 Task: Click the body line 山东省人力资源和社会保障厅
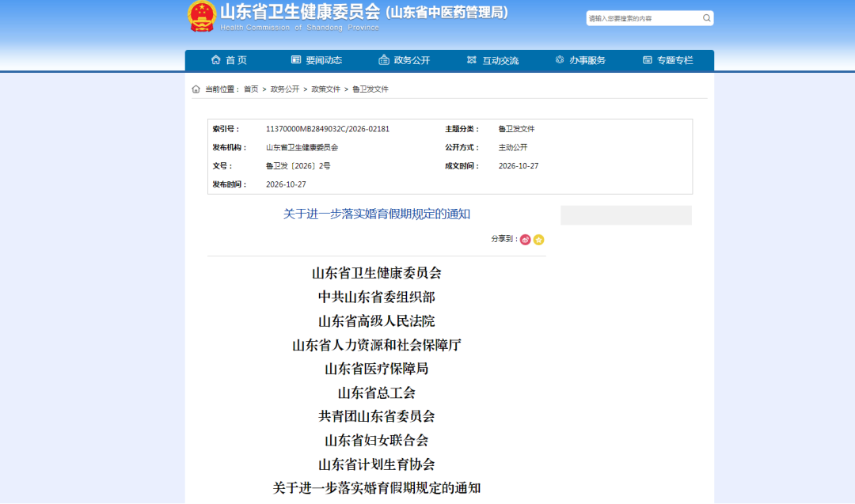pos(376,345)
